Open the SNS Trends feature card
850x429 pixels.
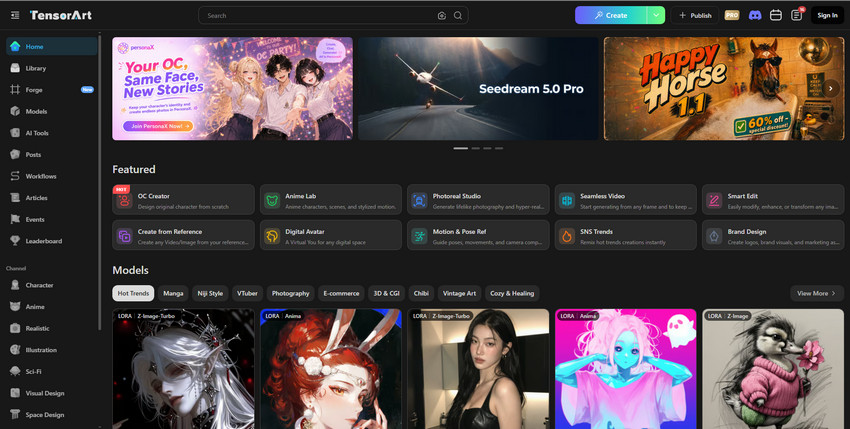point(626,235)
